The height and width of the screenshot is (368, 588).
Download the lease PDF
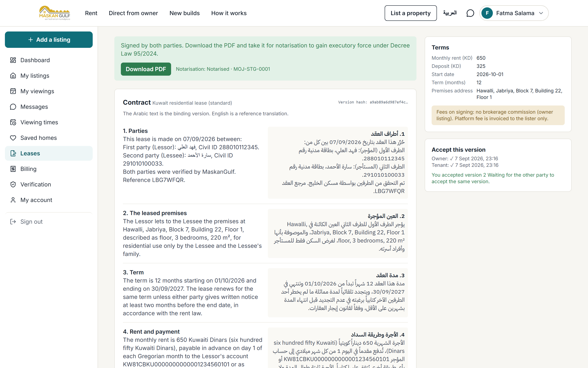146,69
